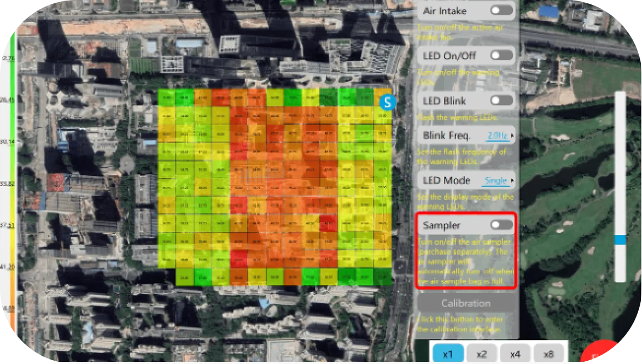Image resolution: width=642 pixels, height=364 pixels.
Task: Click the green-to-orange concentration legend bar
Action: click(x=12, y=182)
